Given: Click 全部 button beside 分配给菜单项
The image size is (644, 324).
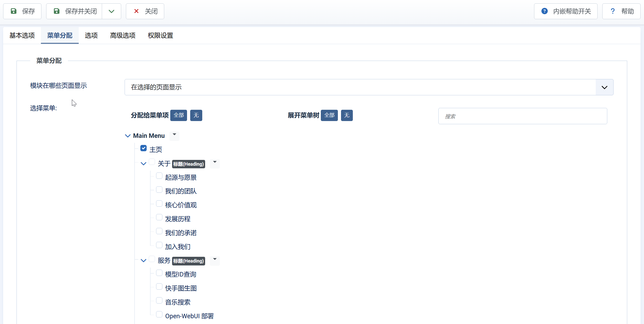Looking at the screenshot, I should 179,115.
